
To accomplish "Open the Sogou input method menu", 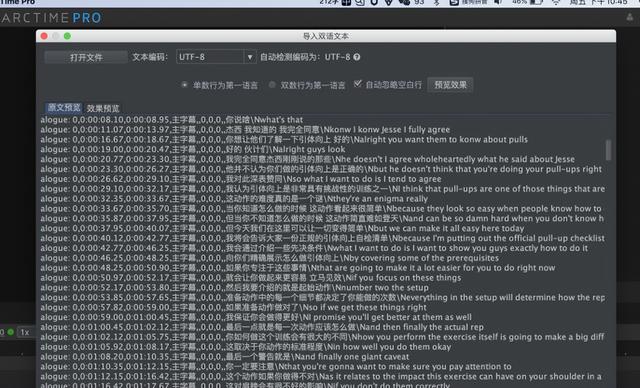I will pos(469,2).
